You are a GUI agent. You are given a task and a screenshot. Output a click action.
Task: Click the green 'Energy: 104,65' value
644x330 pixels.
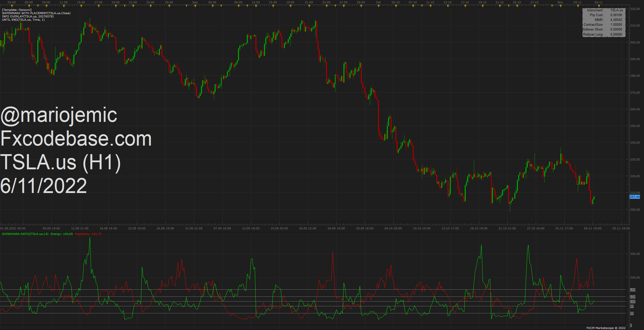62,234
